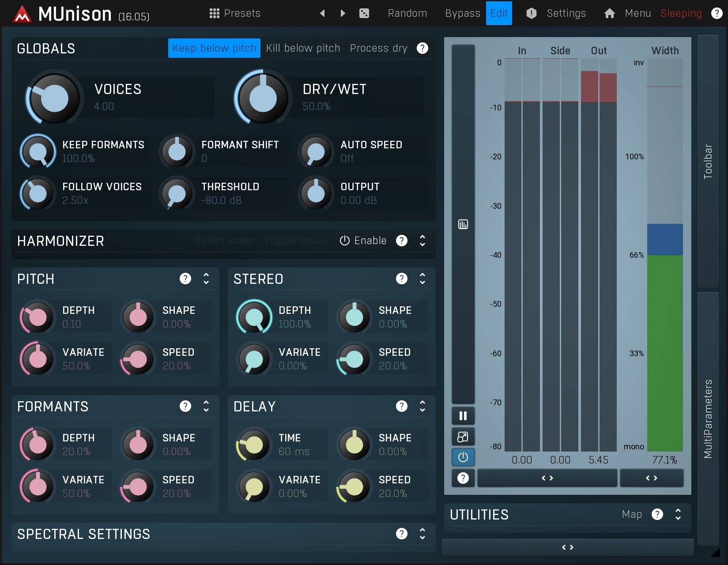728x565 pixels.
Task: Collapse the Delay panel arrows
Action: (422, 406)
